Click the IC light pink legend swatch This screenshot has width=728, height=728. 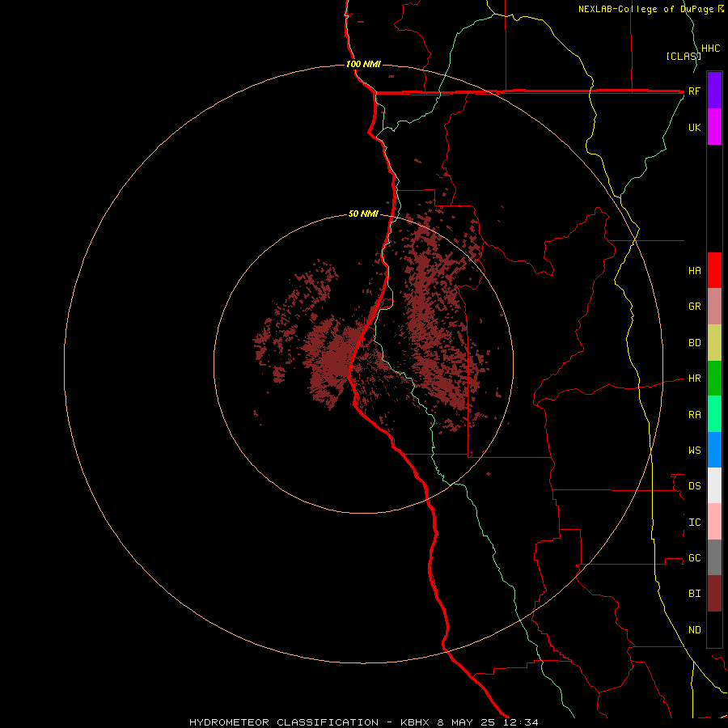pos(714,522)
